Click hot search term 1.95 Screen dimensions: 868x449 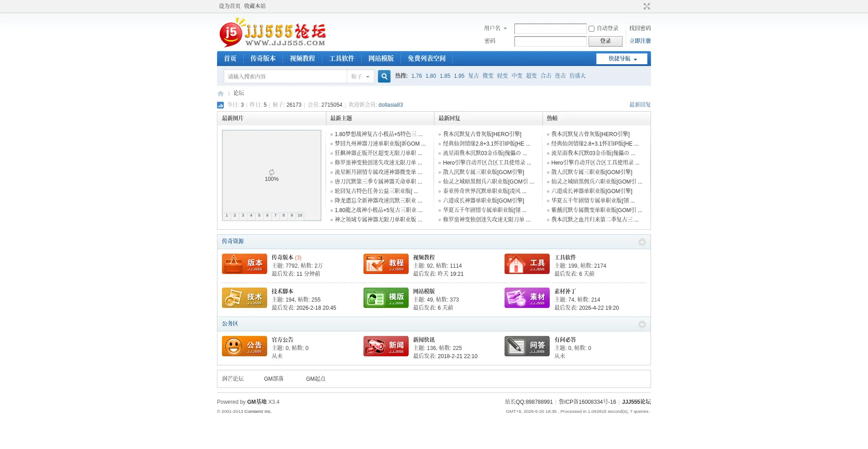coord(459,76)
